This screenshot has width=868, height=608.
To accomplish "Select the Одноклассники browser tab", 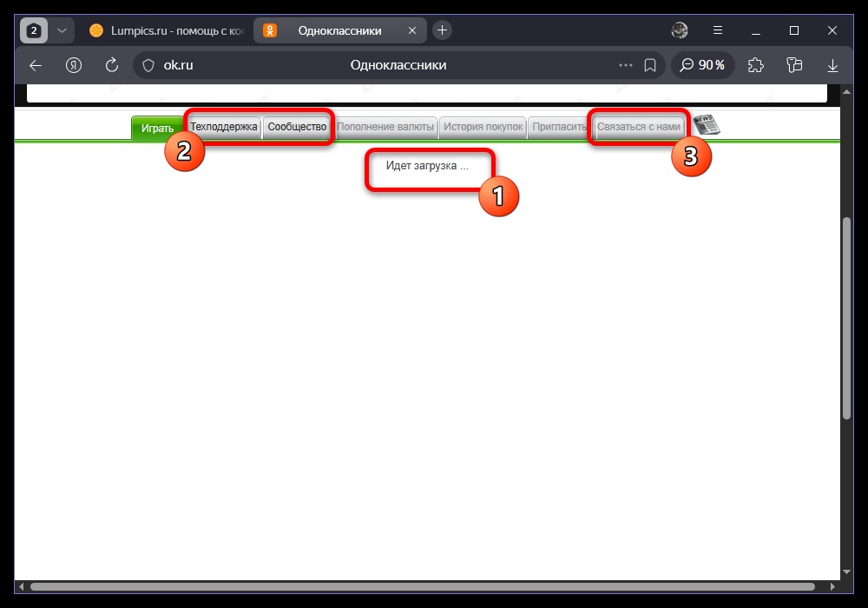I will pos(340,30).
